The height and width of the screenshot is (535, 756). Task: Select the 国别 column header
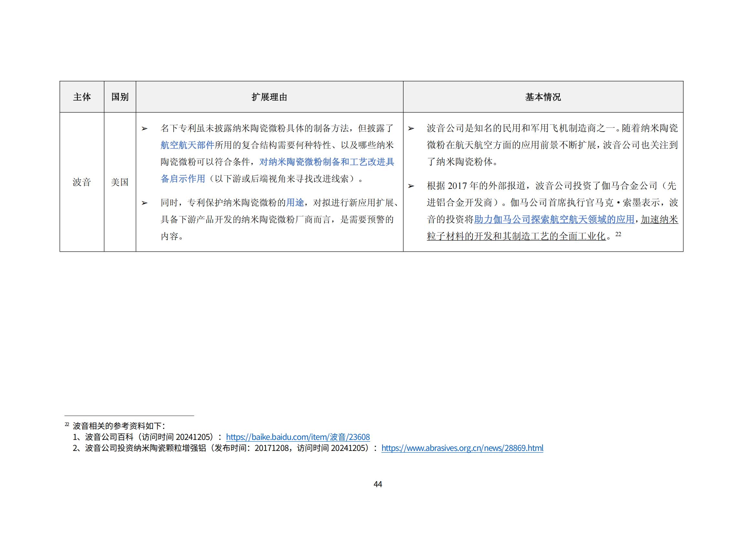pos(120,97)
